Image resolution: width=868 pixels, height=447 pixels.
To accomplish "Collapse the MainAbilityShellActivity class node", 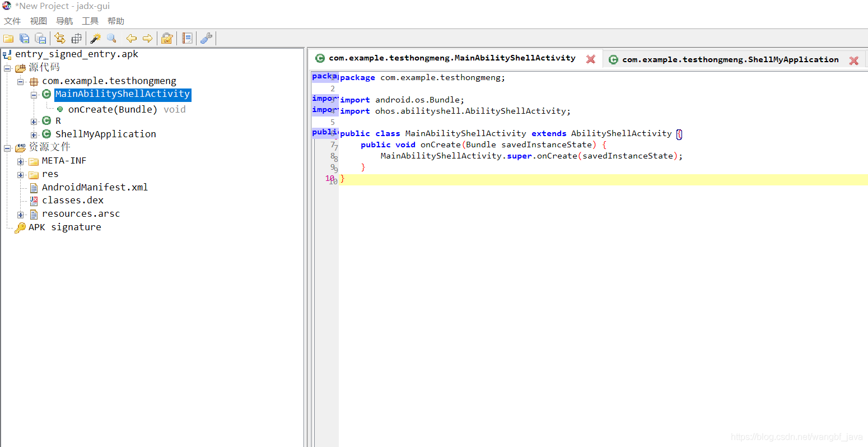I will click(34, 95).
